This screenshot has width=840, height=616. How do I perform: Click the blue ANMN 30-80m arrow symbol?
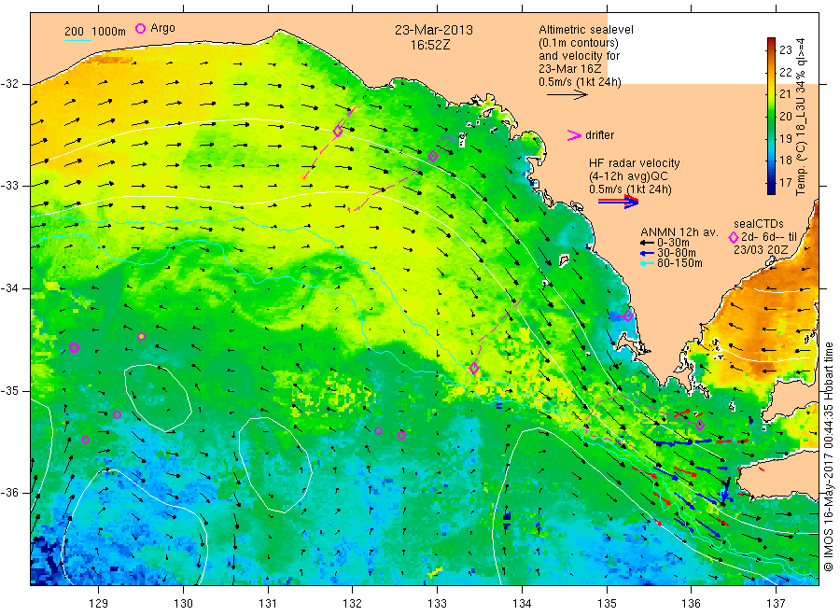tap(647, 253)
